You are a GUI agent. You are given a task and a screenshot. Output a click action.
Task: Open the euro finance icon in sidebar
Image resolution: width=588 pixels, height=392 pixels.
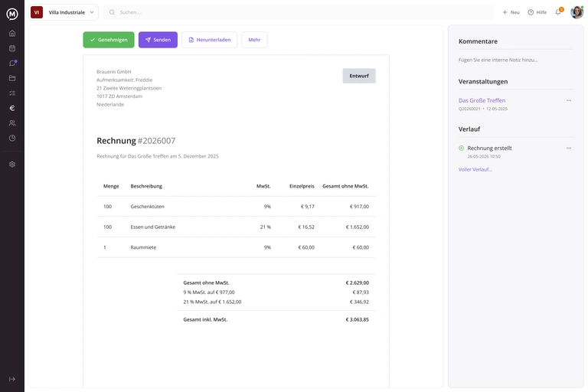[x=12, y=108]
